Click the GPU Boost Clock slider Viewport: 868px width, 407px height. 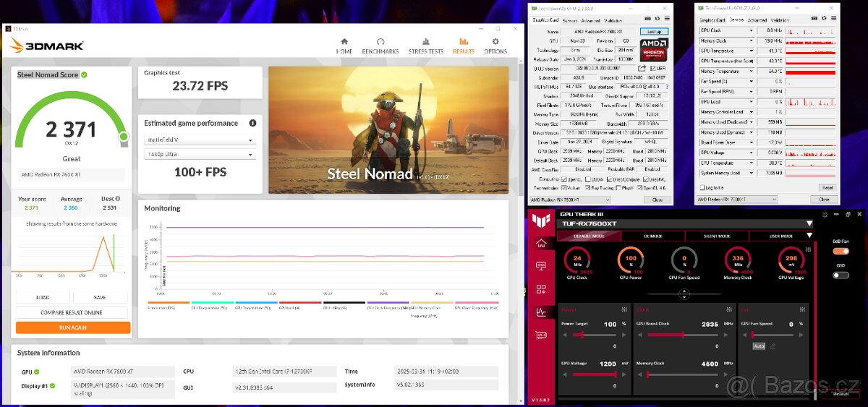(x=683, y=335)
